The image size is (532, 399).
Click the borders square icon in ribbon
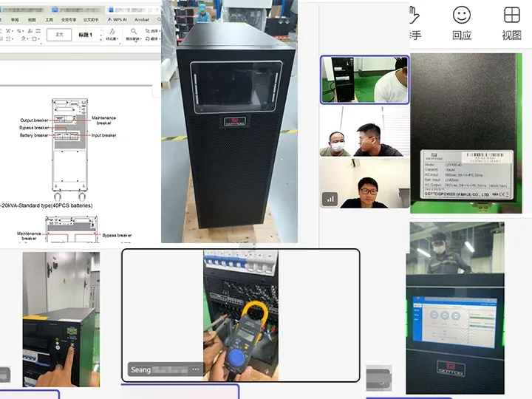[x=34, y=38]
